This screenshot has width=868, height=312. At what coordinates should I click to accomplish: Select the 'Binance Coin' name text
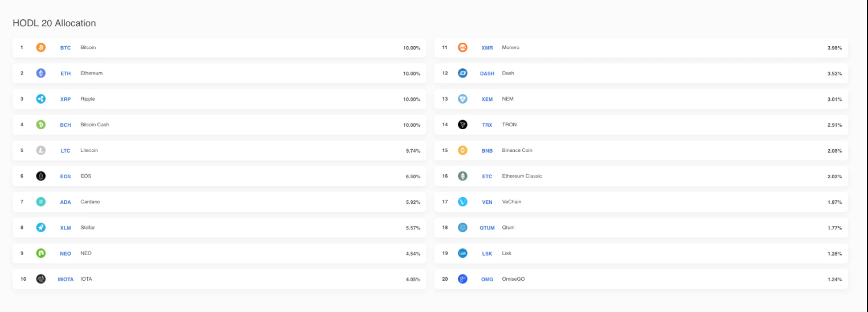point(517,150)
